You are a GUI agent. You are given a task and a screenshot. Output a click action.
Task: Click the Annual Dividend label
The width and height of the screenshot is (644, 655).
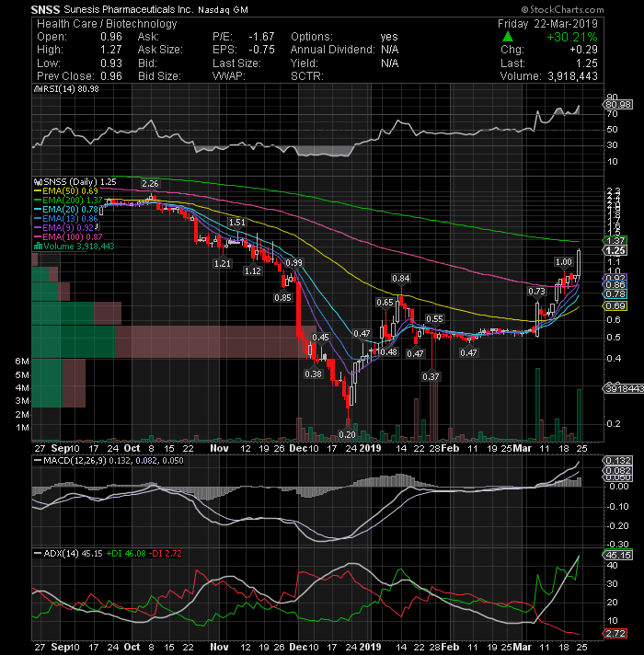click(333, 50)
